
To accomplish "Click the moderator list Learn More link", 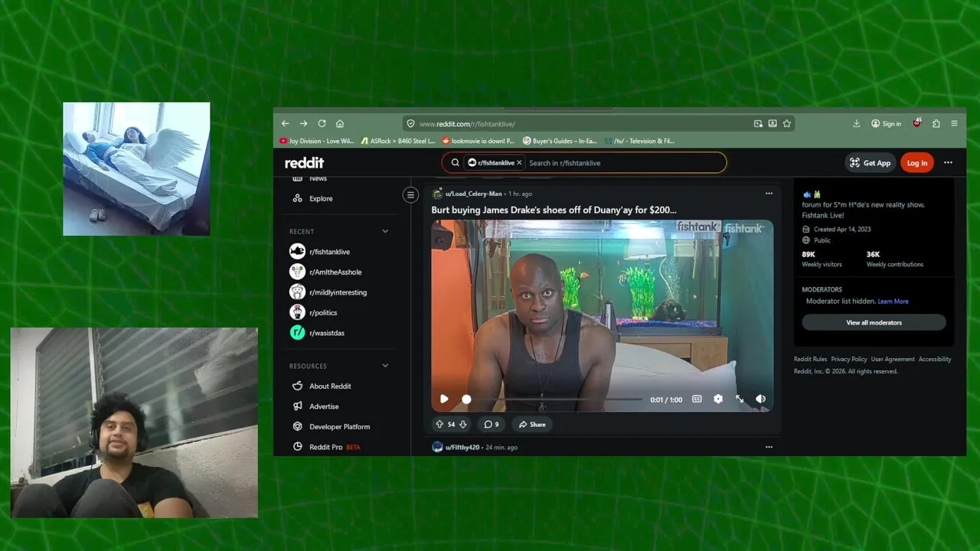I will [893, 302].
